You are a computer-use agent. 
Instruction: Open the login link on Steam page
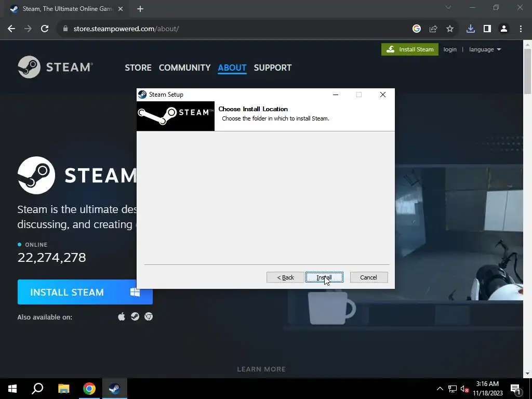point(450,49)
